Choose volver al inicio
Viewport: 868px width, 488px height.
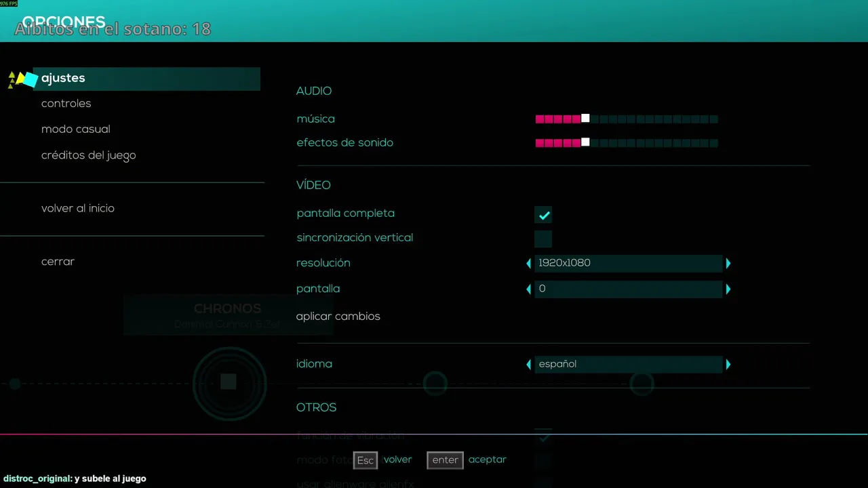[77, 208]
